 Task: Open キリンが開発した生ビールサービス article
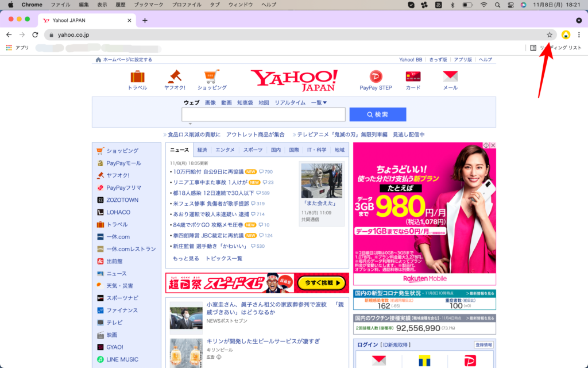tap(263, 342)
